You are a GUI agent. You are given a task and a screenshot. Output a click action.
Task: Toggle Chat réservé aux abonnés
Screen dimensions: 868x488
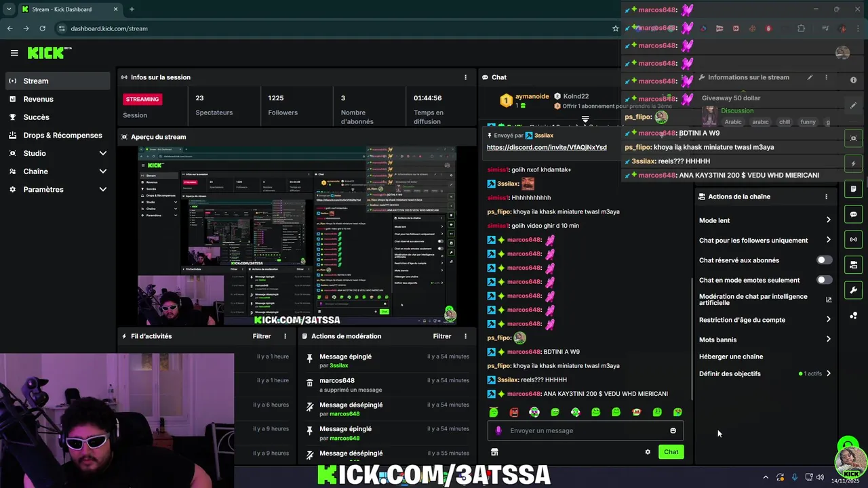click(824, 260)
